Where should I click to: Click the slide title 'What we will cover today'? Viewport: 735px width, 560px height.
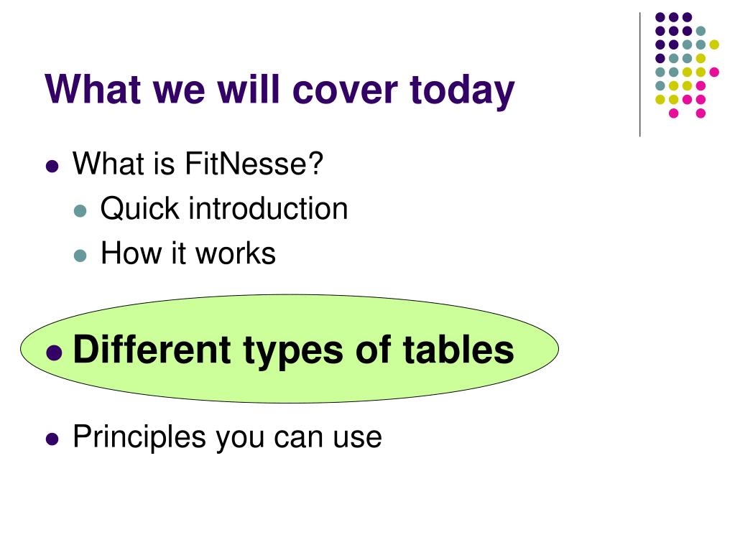tap(279, 90)
